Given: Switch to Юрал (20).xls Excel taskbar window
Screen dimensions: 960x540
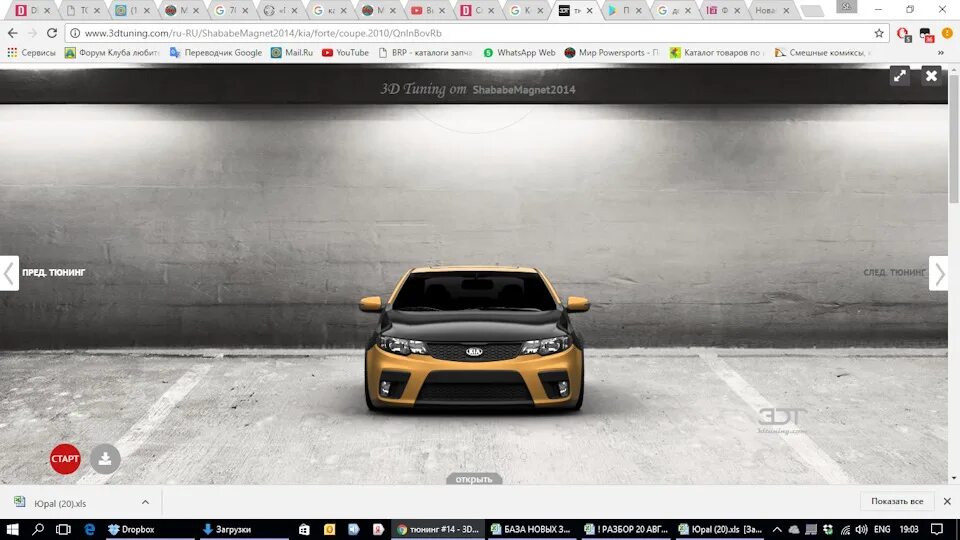Looking at the screenshot, I should click(720, 529).
